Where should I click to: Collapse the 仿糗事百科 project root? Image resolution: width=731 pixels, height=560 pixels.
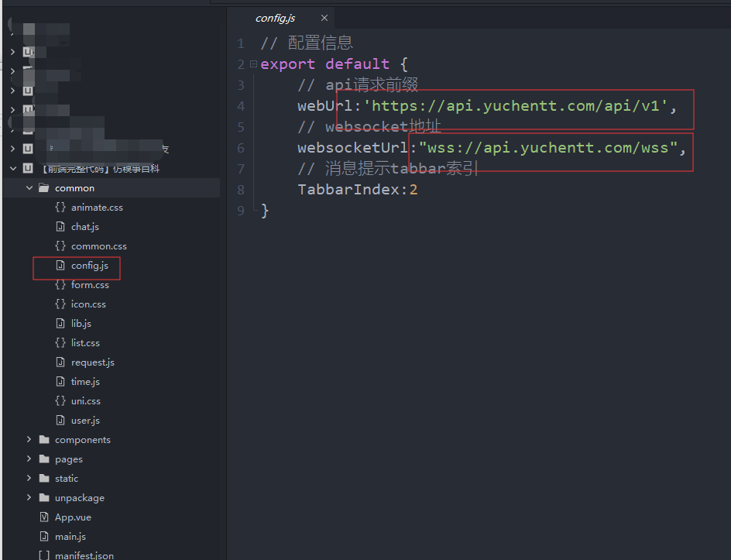13,168
